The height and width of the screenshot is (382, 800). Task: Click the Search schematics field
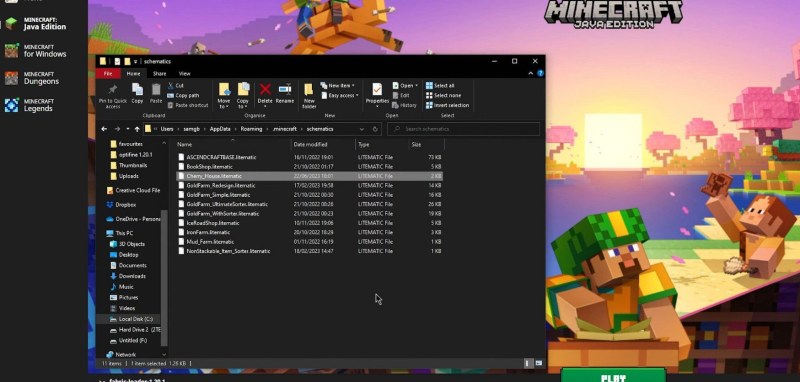[x=463, y=129]
